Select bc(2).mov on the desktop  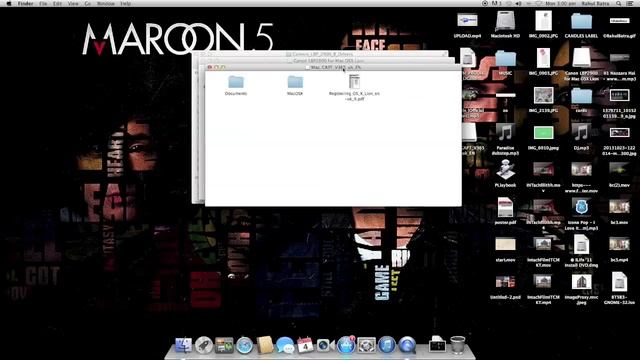click(x=619, y=170)
